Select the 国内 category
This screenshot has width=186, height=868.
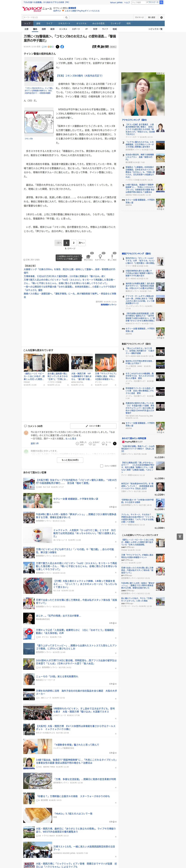coord(35,29)
